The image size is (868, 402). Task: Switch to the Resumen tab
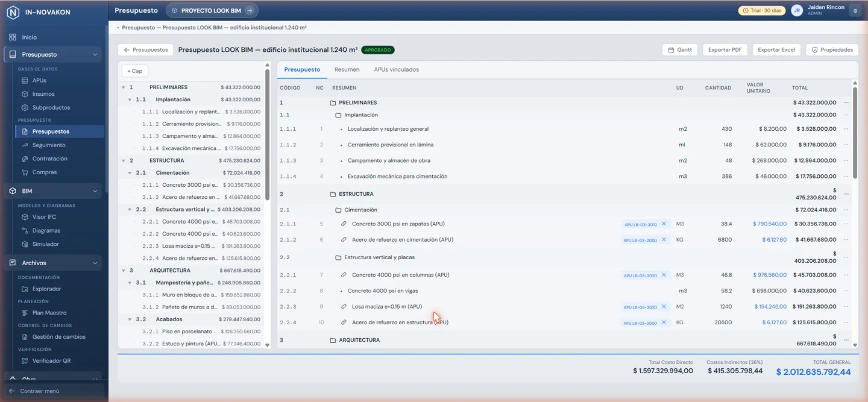click(x=347, y=70)
